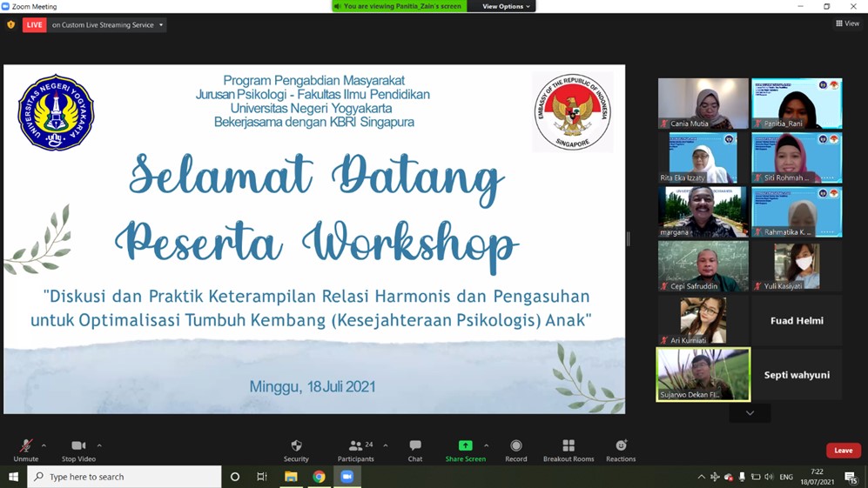Image resolution: width=868 pixels, height=488 pixels.
Task: Click the Embassy of Indonesia Singapore logo
Action: tap(572, 111)
